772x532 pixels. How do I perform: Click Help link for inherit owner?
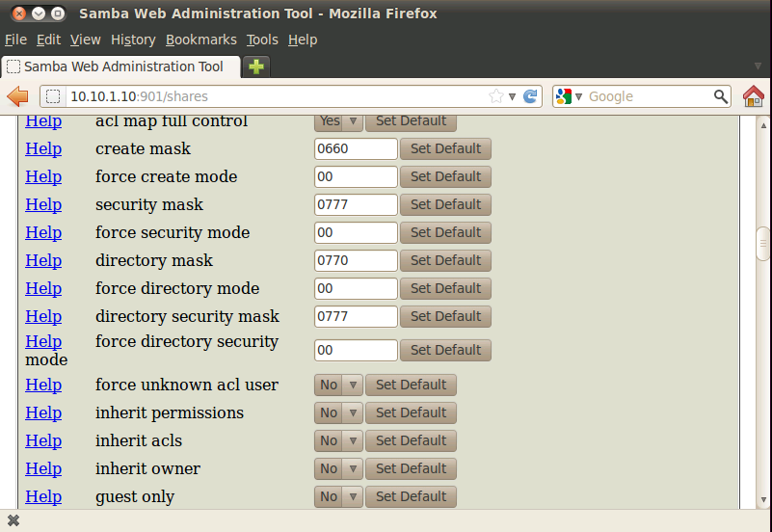pyautogui.click(x=43, y=469)
